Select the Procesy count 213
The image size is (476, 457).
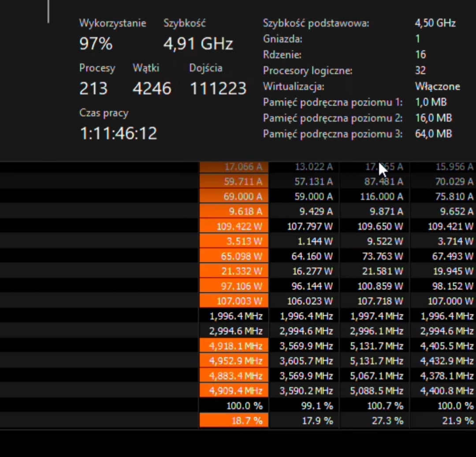click(93, 88)
